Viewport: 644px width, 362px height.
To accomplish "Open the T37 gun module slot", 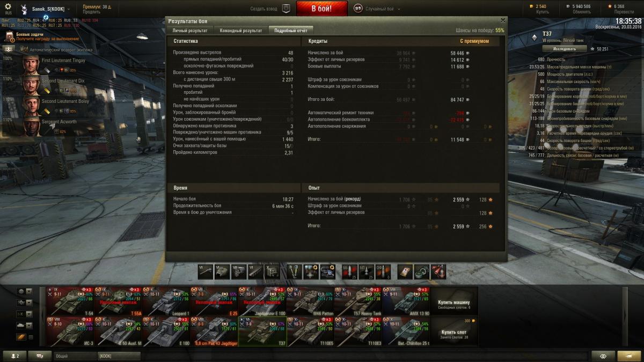I will coord(206,271).
